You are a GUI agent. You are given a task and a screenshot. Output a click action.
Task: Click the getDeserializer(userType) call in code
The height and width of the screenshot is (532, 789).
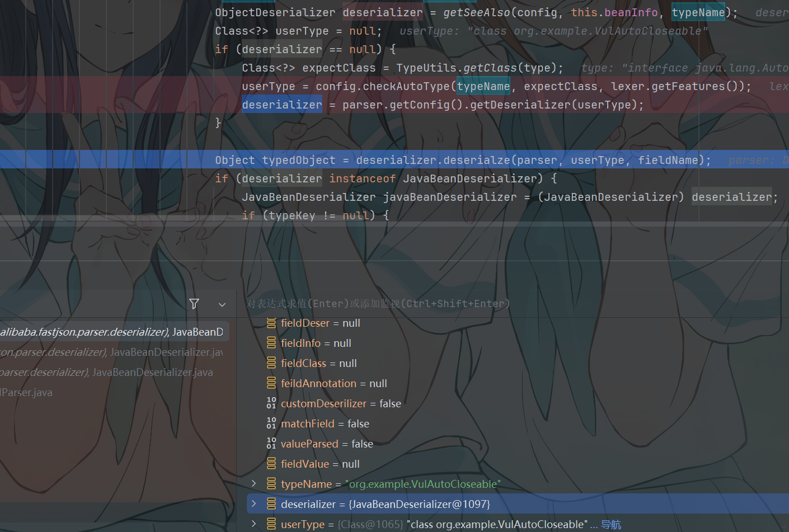[553, 105]
